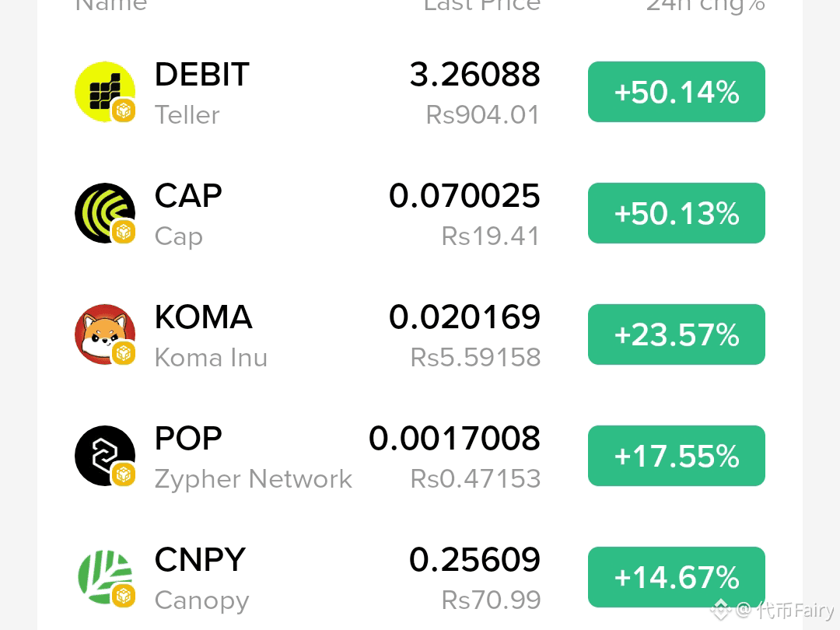Click the BNB chain badge on DEBIT
Image resolution: width=840 pixels, height=630 pixels.
[124, 111]
